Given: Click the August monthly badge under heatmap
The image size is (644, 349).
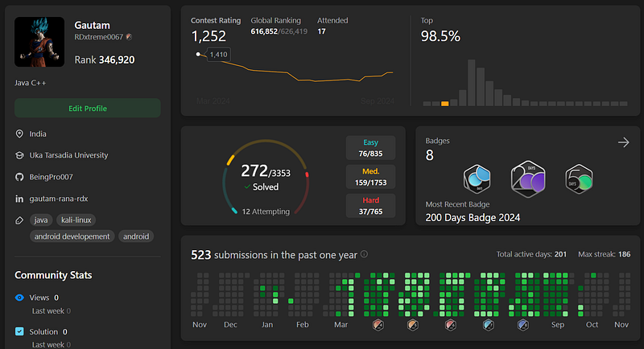Looking at the screenshot, I should (x=522, y=325).
